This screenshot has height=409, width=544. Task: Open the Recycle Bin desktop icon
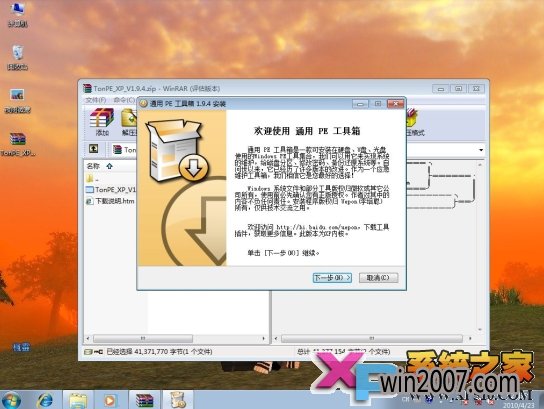point(17,58)
